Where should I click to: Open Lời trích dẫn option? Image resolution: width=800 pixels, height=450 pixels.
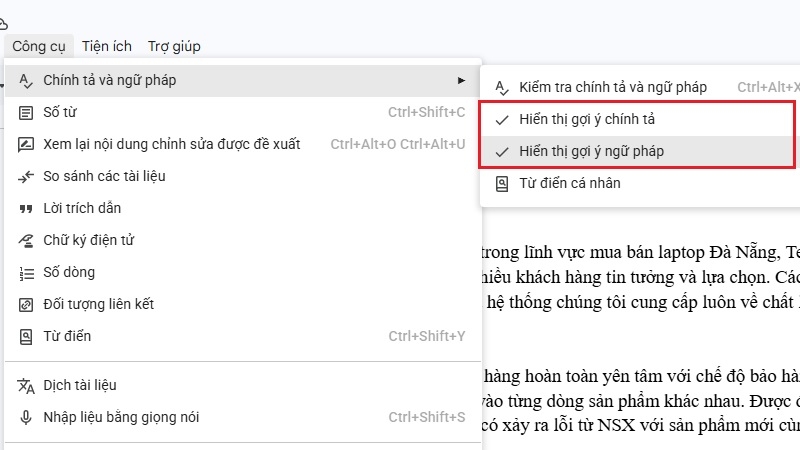coord(243,208)
